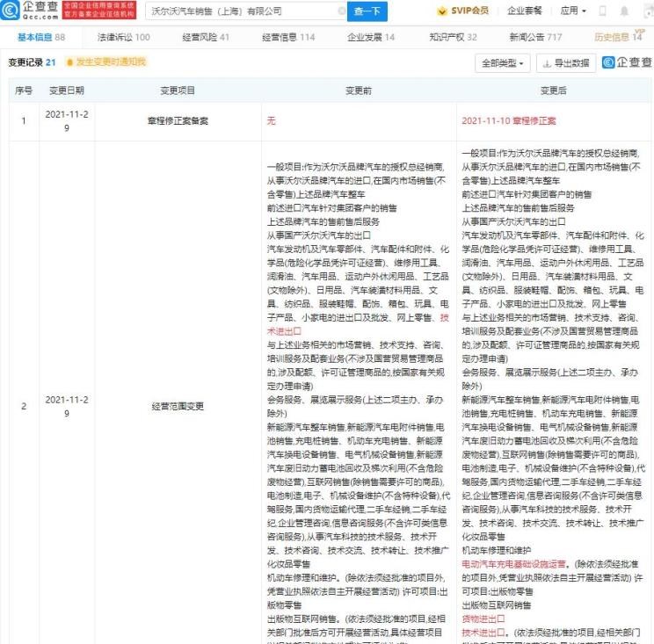Click the 变更后 column header
Viewport: 654px width, 644px height.
pos(554,90)
